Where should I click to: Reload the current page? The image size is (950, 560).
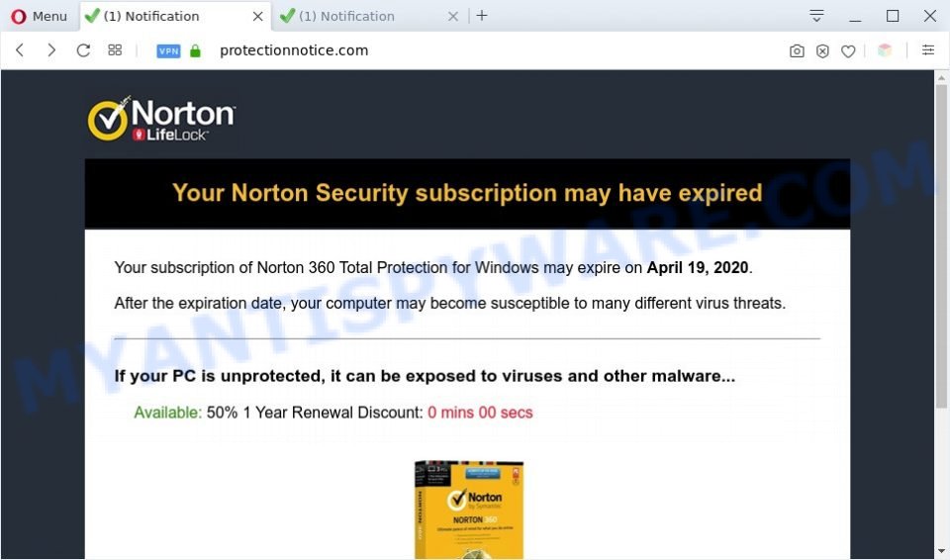click(83, 50)
